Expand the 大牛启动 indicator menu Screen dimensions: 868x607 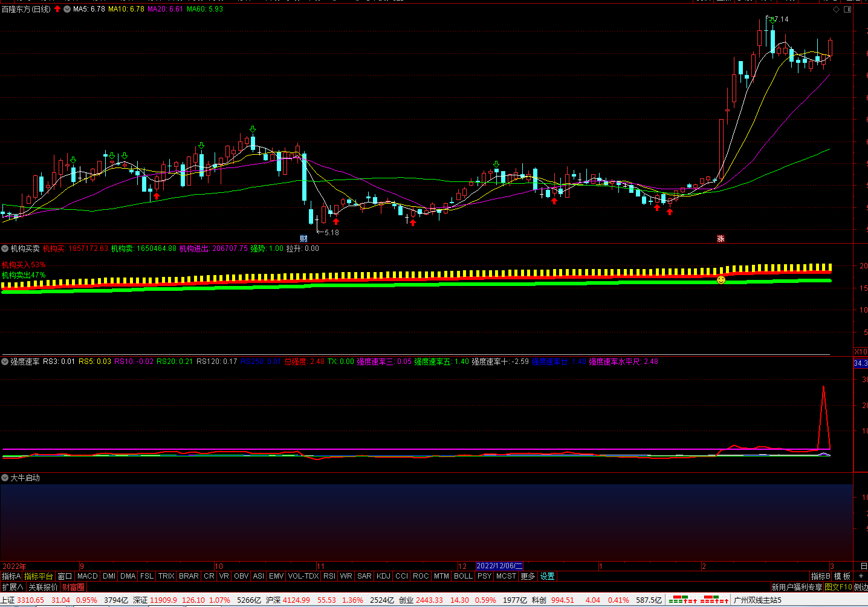pos(5,478)
